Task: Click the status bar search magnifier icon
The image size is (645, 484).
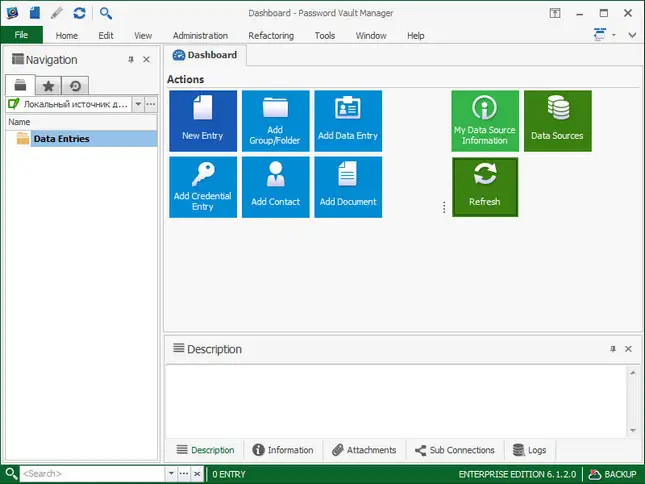Action: [11, 474]
